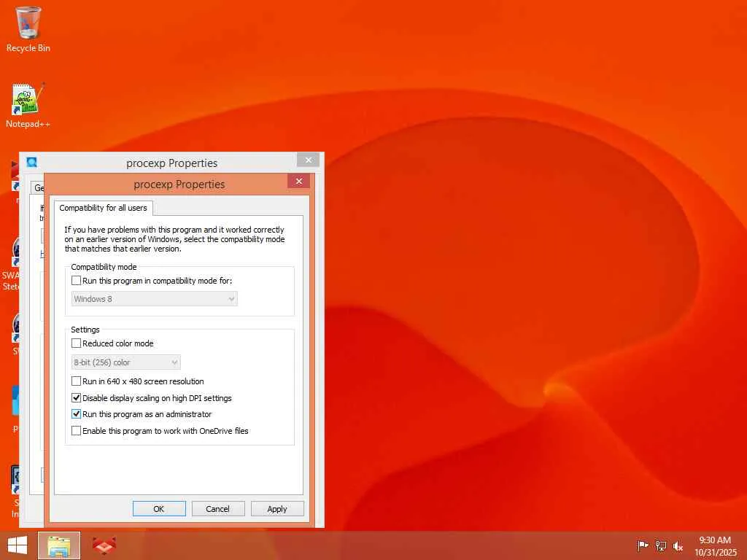Uncheck Run this program as an administrator
This screenshot has height=560, width=747.
tap(76, 414)
